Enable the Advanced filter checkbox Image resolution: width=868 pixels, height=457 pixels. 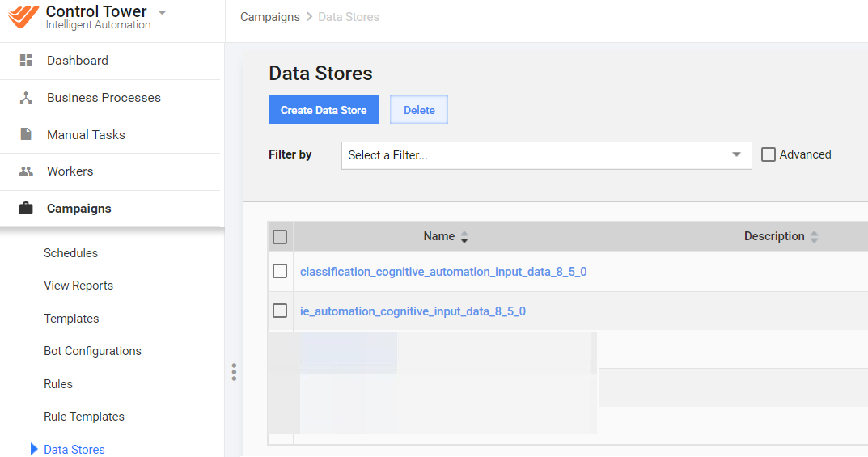point(768,154)
